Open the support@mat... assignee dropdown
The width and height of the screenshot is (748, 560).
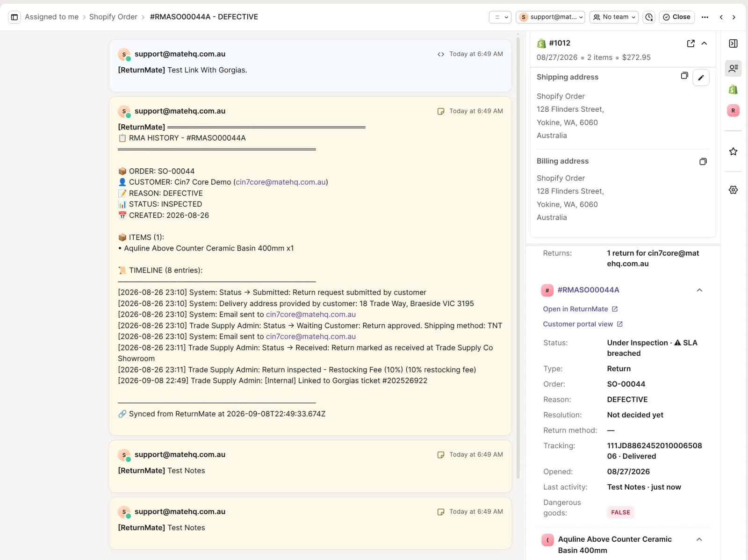click(551, 17)
